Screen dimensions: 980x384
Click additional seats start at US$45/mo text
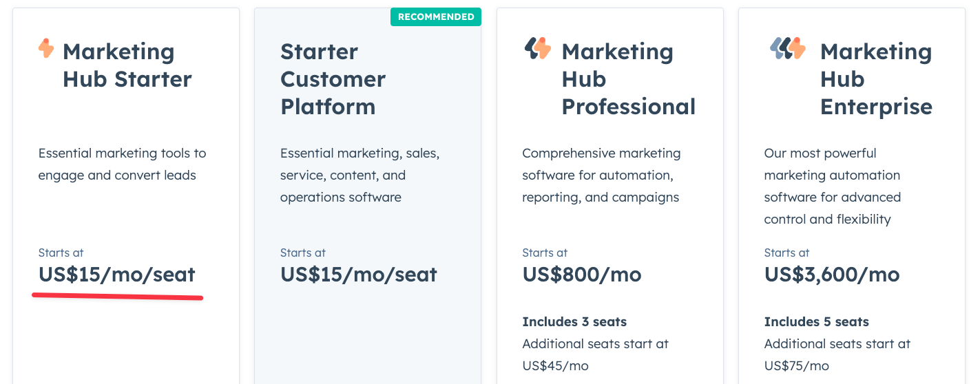coord(596,354)
